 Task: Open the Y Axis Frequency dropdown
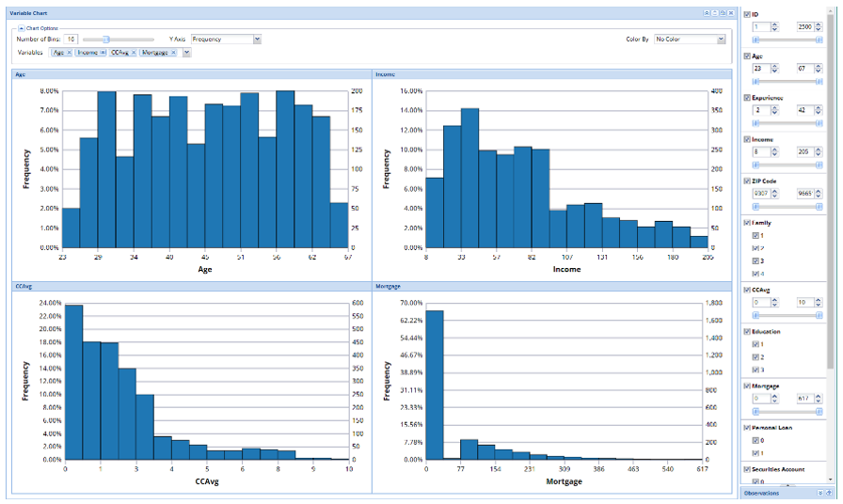coord(257,39)
